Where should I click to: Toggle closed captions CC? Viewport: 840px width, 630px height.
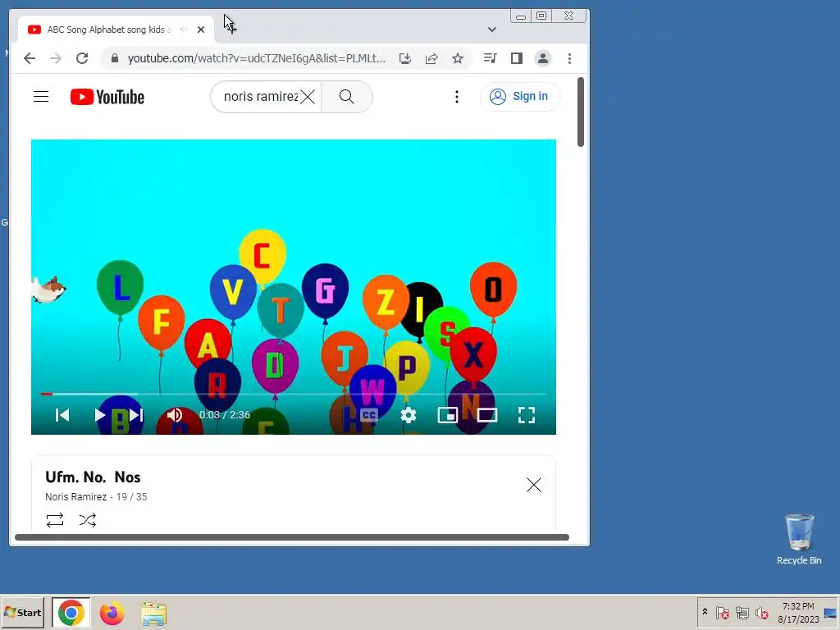(x=368, y=415)
